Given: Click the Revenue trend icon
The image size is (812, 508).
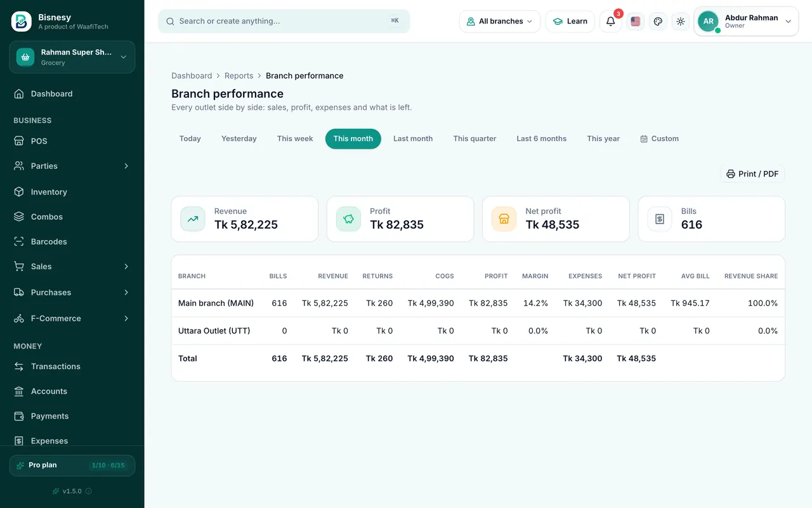Looking at the screenshot, I should click(193, 219).
